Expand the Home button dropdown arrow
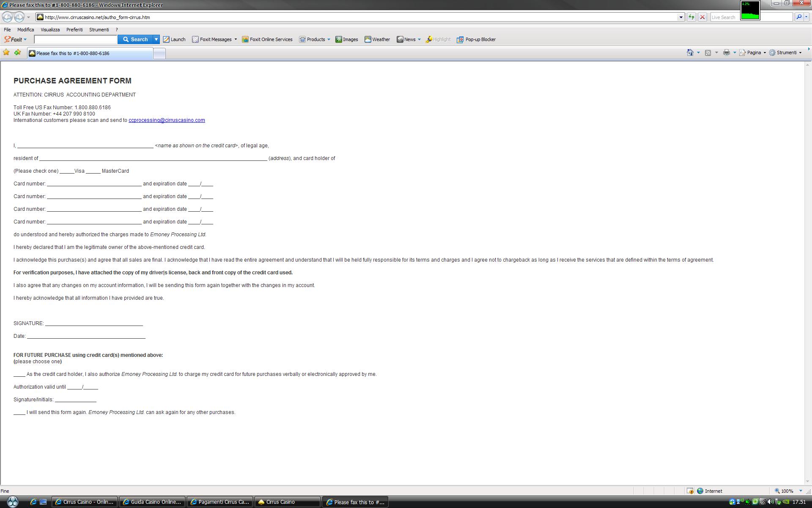Image resolution: width=812 pixels, height=508 pixels. click(x=698, y=52)
